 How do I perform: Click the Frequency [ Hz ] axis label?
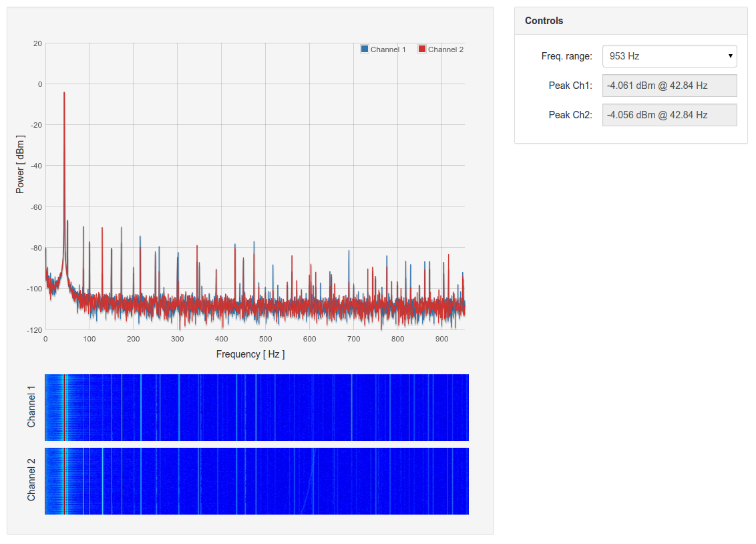(250, 354)
